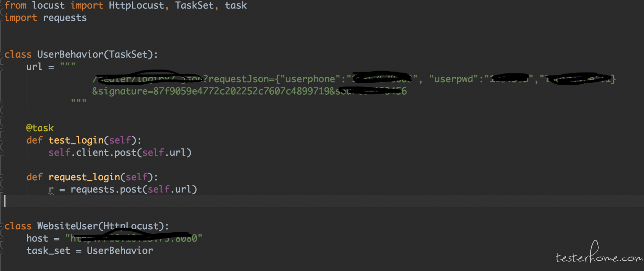The width and height of the screenshot is (644, 271).
Task: Collapse the request_login function fold marker
Action: pyautogui.click(x=2, y=177)
